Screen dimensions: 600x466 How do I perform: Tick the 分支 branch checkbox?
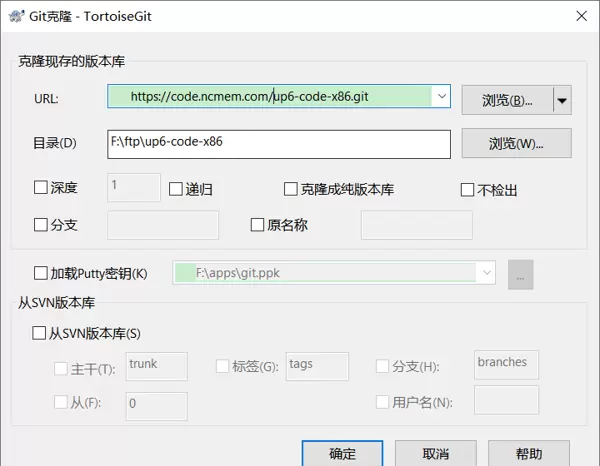(x=41, y=225)
